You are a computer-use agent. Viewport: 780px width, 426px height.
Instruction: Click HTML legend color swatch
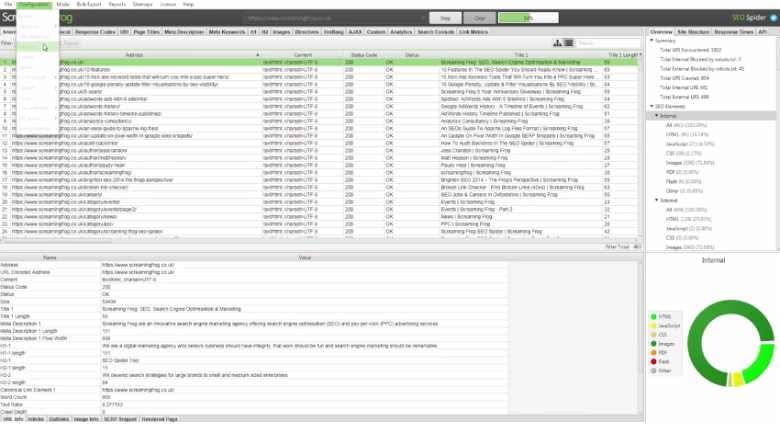654,317
